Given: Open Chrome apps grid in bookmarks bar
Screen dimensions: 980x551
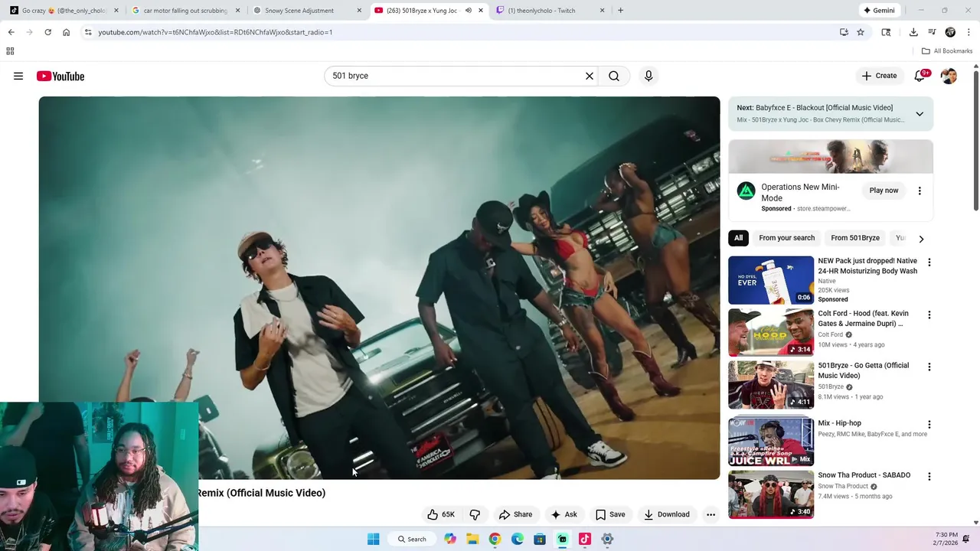Looking at the screenshot, I should (10, 51).
